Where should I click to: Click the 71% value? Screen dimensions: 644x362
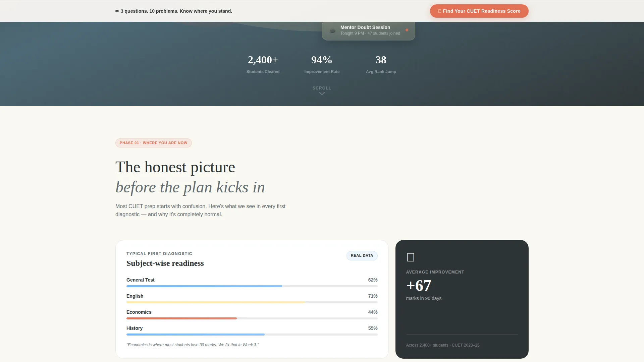coord(373,296)
